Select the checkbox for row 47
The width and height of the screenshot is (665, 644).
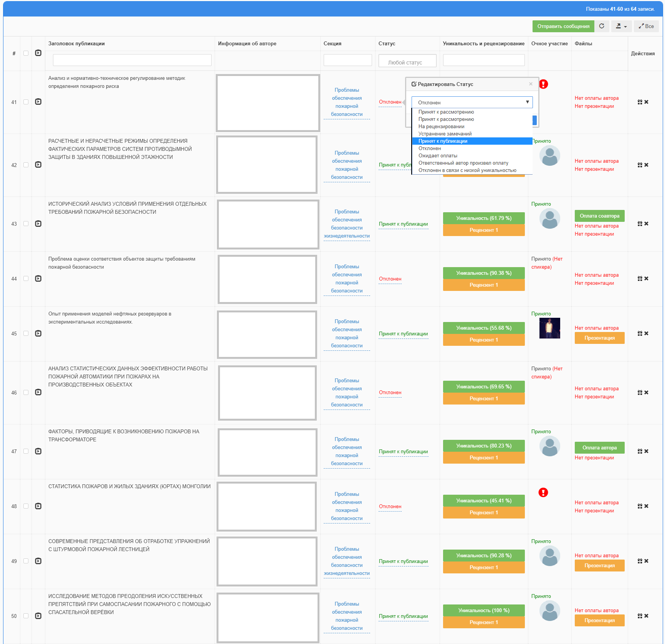tap(26, 451)
